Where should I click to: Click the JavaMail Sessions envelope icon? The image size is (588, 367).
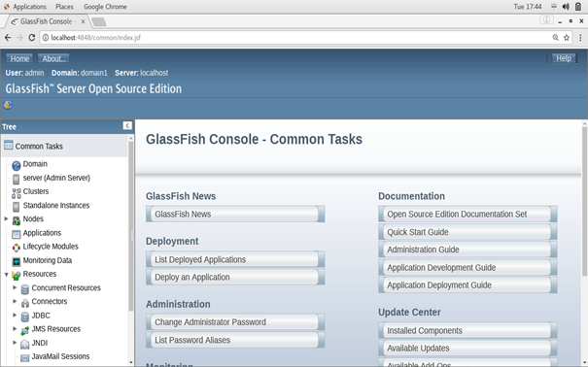(x=24, y=357)
